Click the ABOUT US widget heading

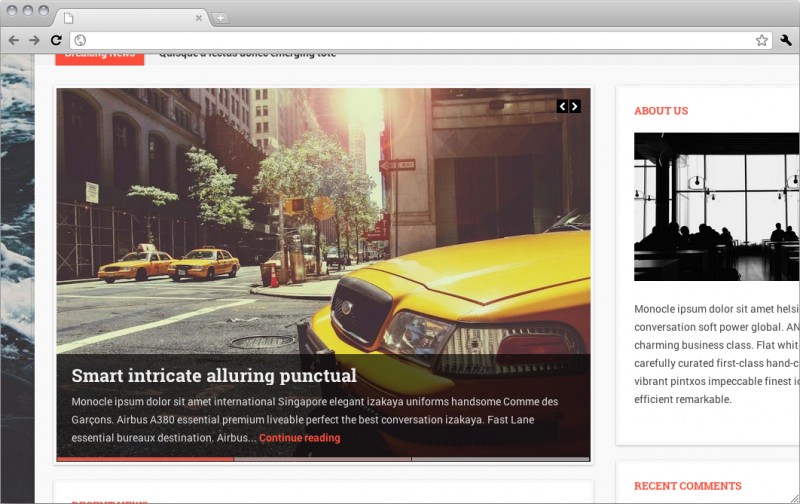tap(661, 111)
